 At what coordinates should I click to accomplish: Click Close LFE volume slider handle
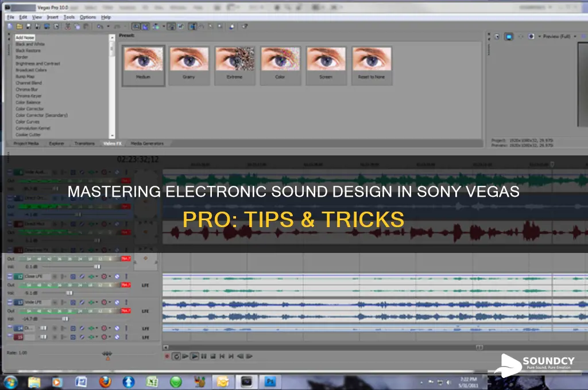click(69, 293)
